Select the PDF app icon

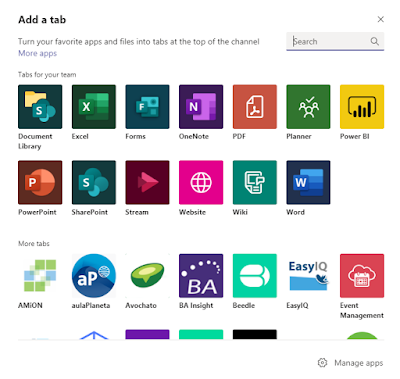click(x=255, y=107)
